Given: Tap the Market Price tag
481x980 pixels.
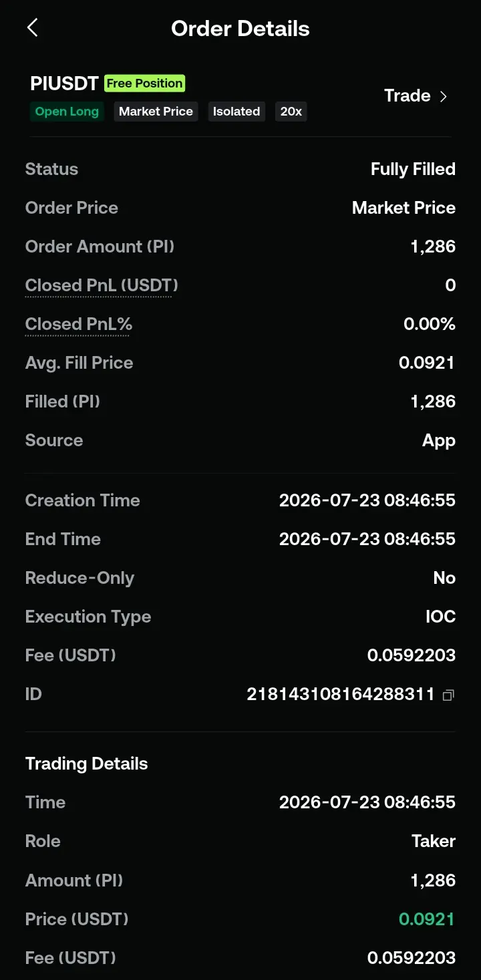Looking at the screenshot, I should pyautogui.click(x=156, y=112).
